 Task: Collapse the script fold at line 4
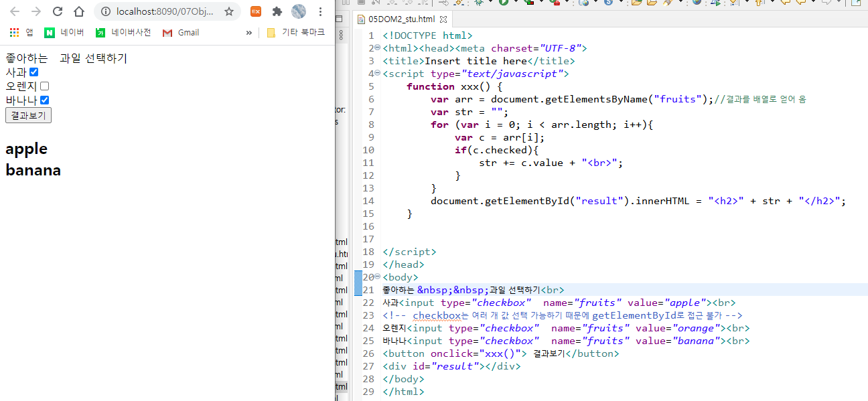pyautogui.click(x=377, y=73)
